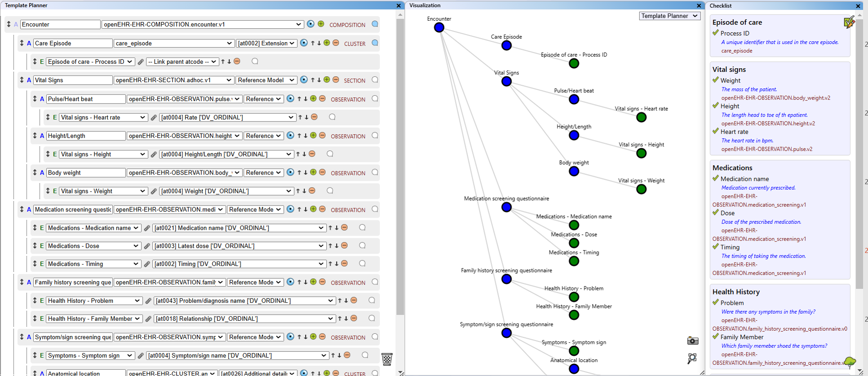This screenshot has height=376, width=868.
Task: Click the magnifier zoom-fit icon in Visualization
Action: (x=692, y=358)
